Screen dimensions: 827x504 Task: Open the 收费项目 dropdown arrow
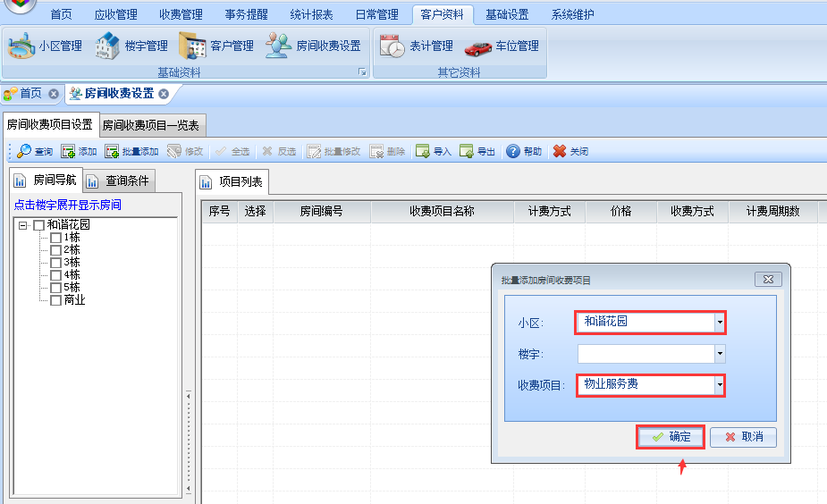(720, 385)
